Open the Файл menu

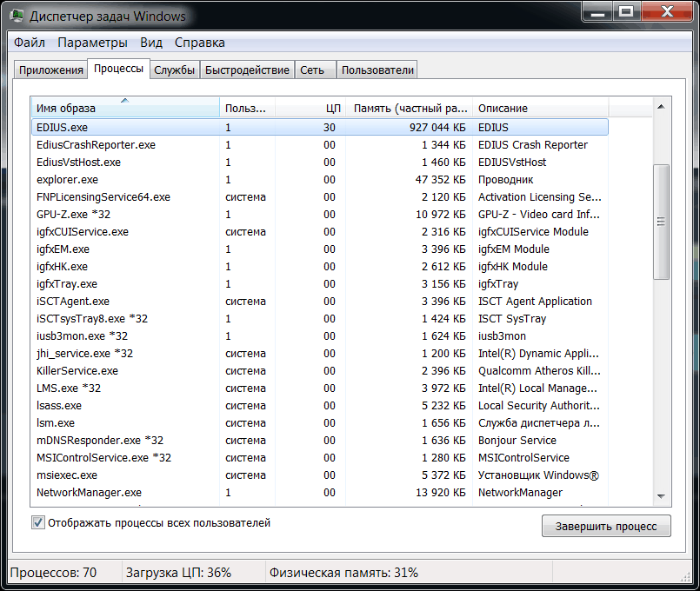(x=30, y=43)
